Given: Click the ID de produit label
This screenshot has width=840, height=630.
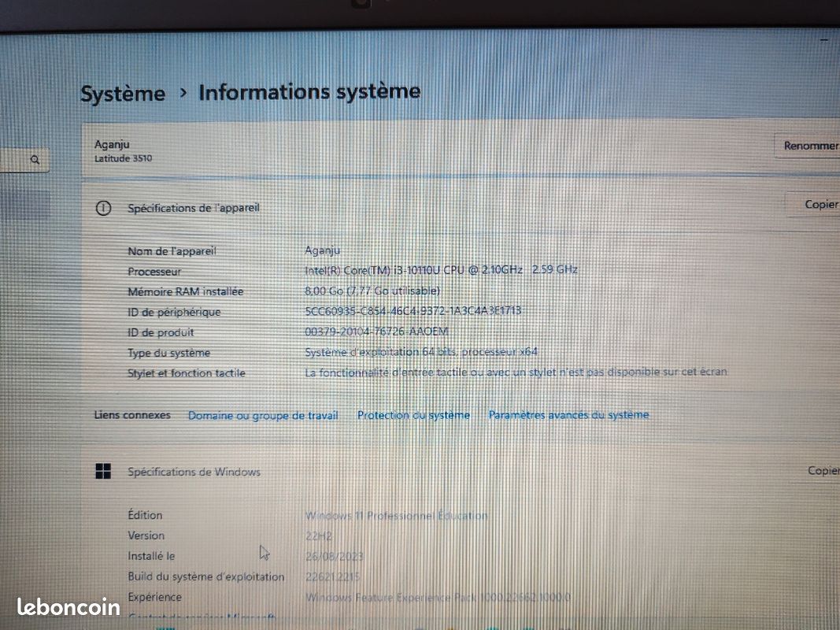Looking at the screenshot, I should (161, 332).
